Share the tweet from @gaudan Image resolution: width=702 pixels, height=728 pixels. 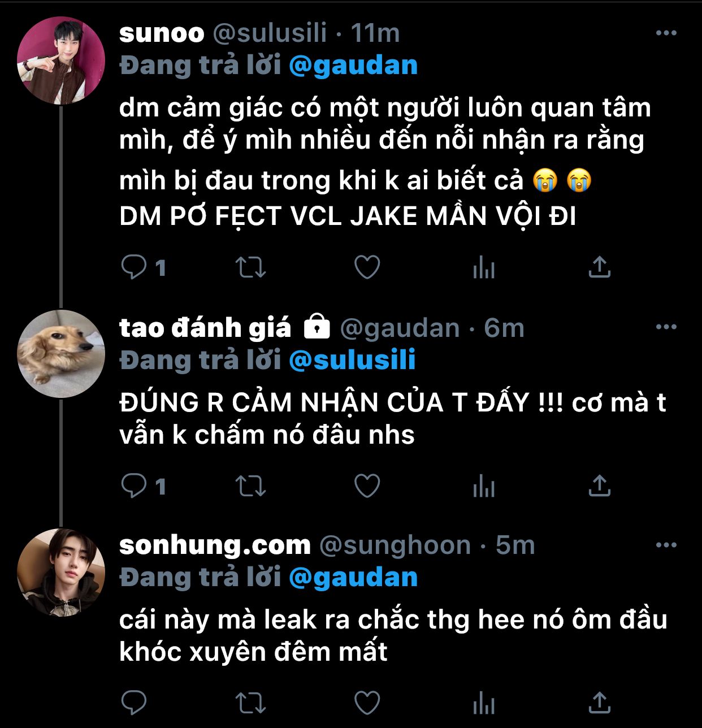coord(600,486)
